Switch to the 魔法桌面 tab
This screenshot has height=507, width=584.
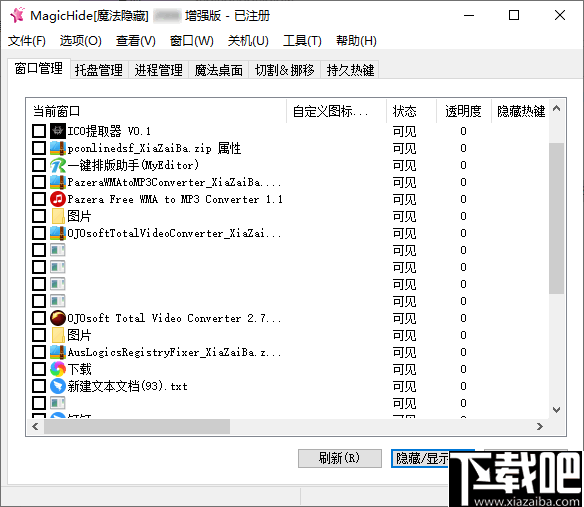click(219, 70)
